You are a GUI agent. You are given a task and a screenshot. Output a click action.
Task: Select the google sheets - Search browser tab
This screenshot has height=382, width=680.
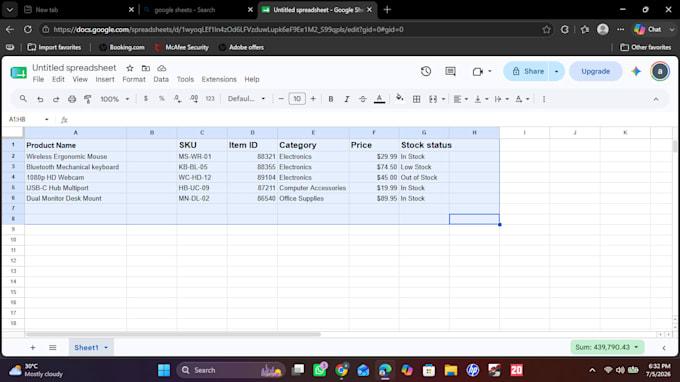click(x=198, y=10)
